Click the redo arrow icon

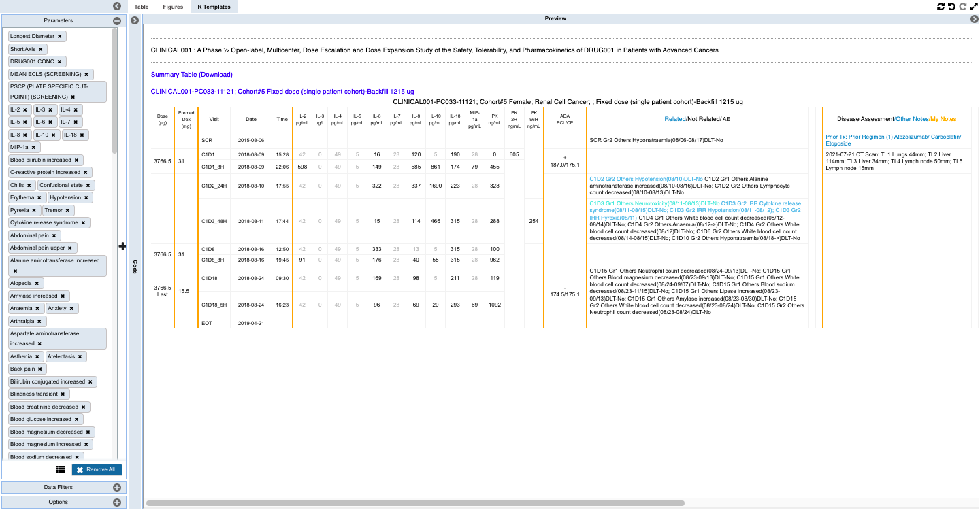(x=962, y=6)
